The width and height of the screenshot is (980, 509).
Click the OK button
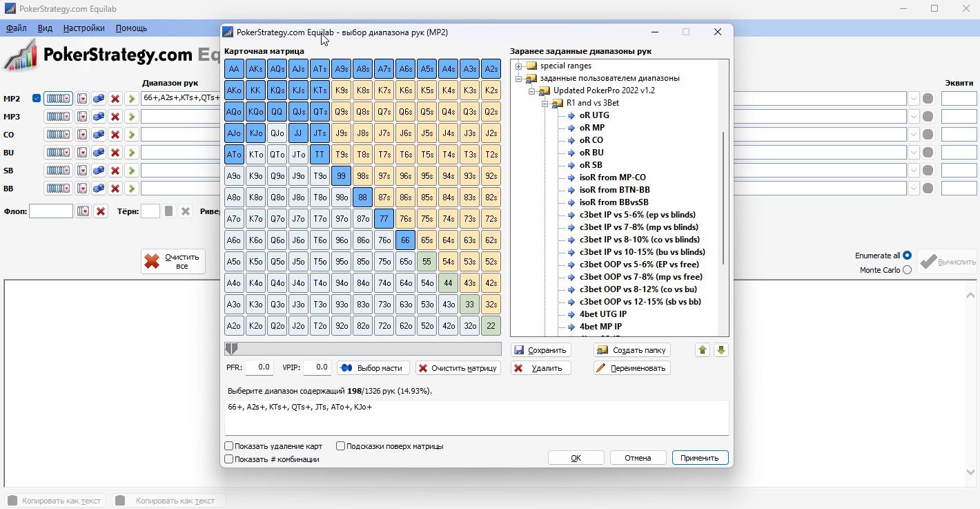pos(576,458)
